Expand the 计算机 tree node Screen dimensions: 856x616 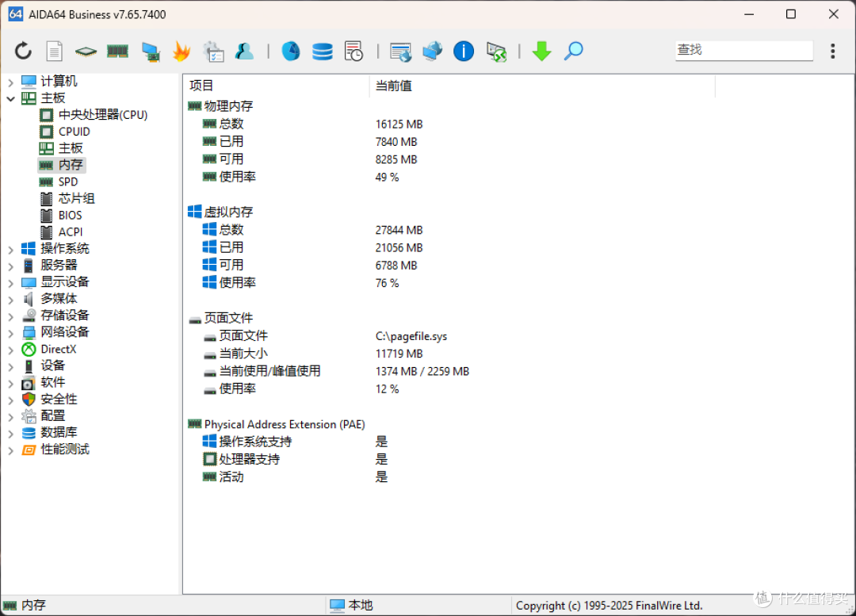click(x=11, y=82)
